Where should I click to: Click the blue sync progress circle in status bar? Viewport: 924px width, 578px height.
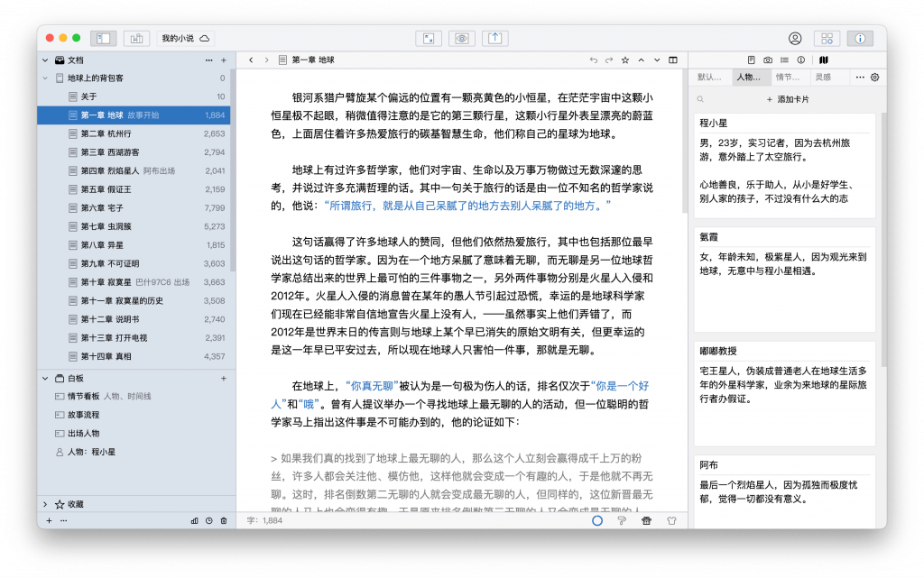point(597,520)
